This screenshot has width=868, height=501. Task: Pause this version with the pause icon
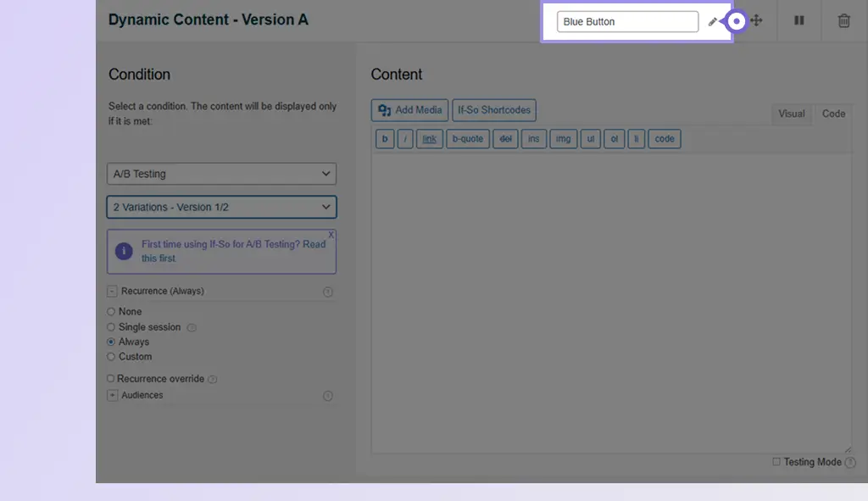click(798, 20)
